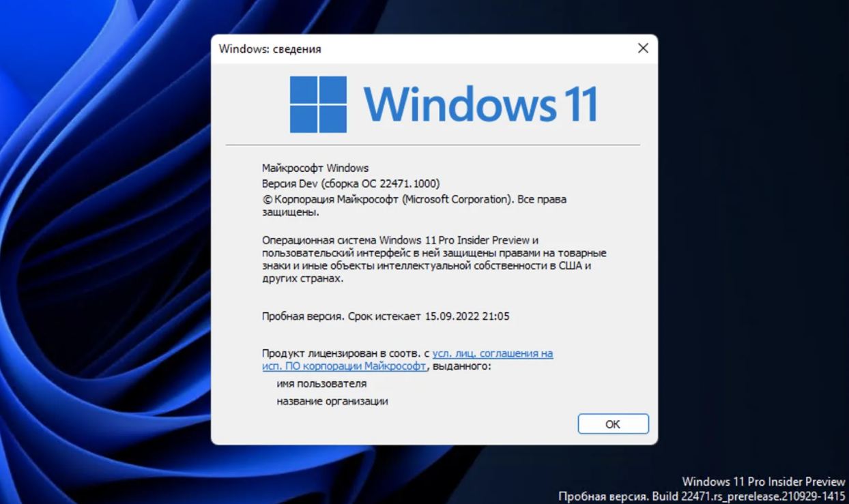This screenshot has height=504, width=849.
Task: Click the 'Майкрософт Windows' line
Action: [x=315, y=168]
